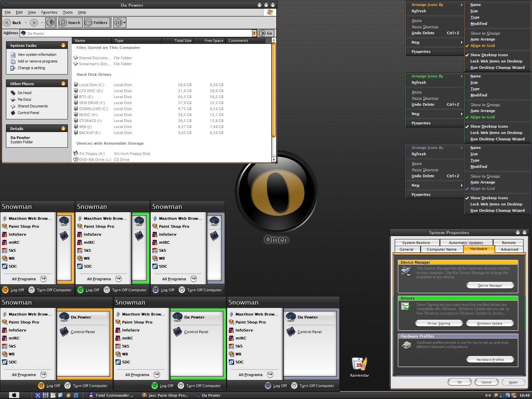
Task: Click the Hardware Profiles section icon
Action: (406, 345)
